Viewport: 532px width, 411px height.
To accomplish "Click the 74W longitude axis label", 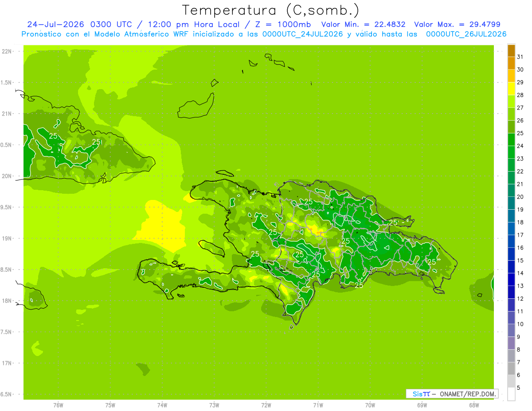I will 162,405.
